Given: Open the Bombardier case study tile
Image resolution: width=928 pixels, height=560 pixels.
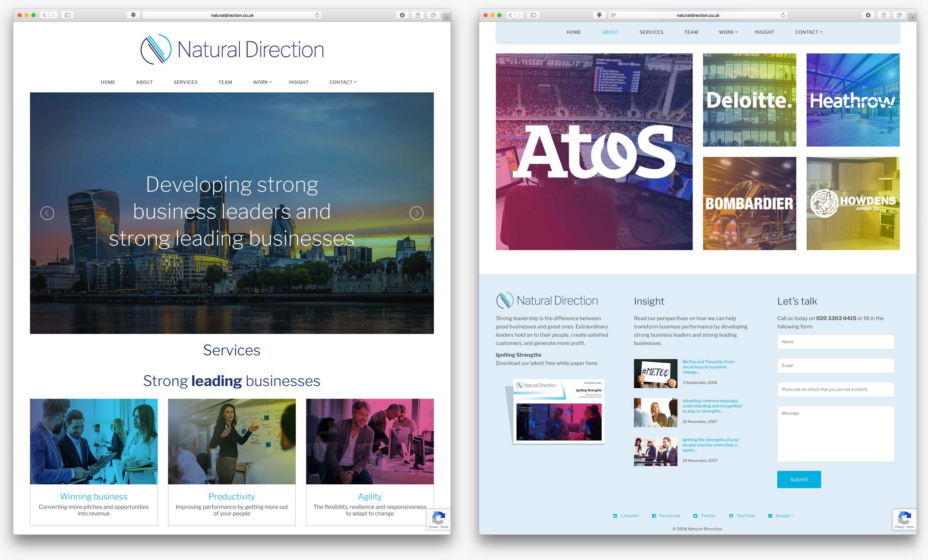Looking at the screenshot, I should tap(749, 203).
